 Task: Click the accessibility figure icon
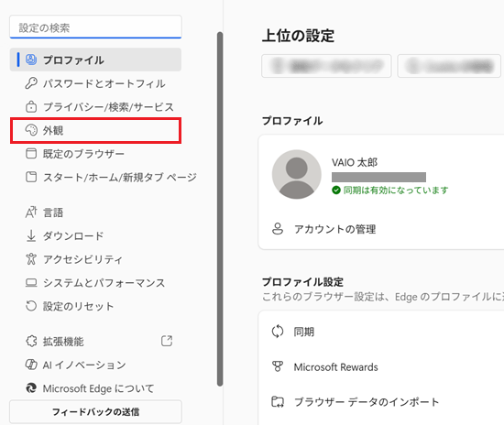31,259
